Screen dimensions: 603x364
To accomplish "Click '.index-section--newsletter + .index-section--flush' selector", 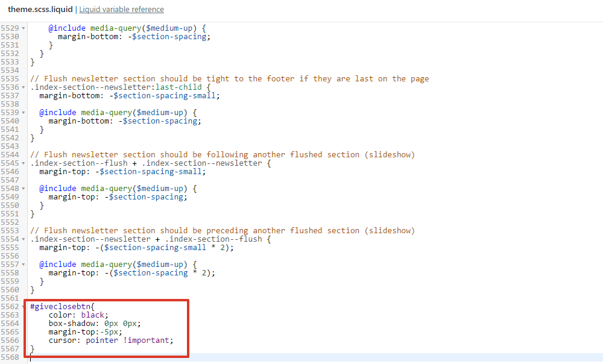I will (x=146, y=239).
